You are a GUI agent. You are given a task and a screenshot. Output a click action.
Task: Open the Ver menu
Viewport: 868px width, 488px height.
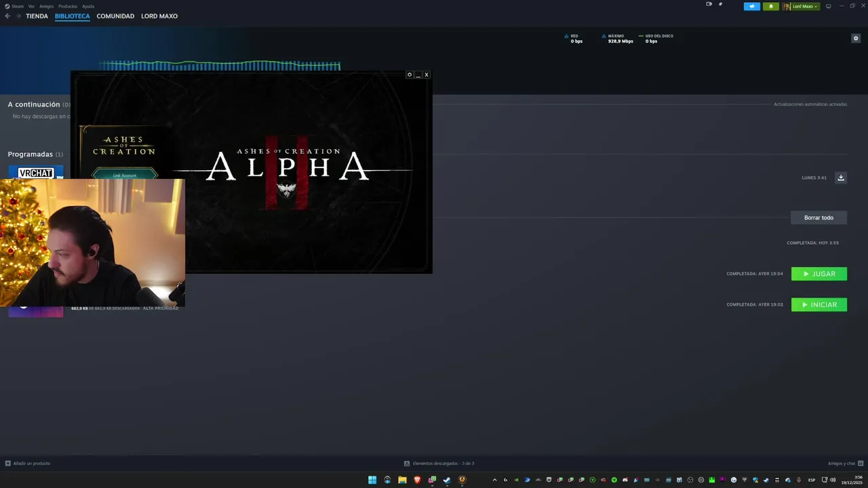click(31, 6)
